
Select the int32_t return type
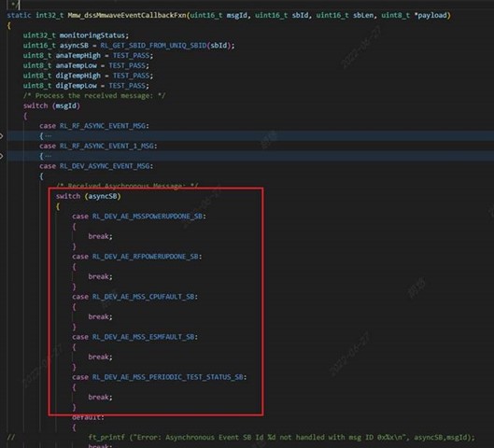[49, 15]
